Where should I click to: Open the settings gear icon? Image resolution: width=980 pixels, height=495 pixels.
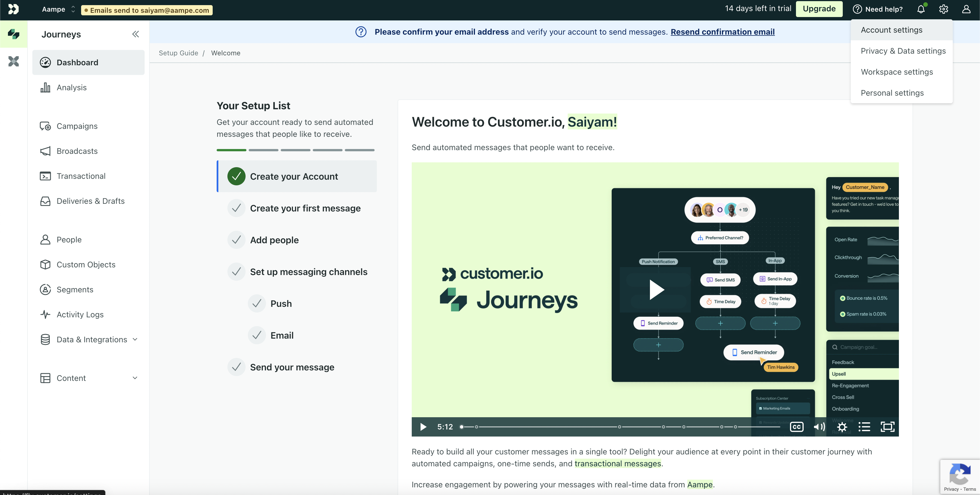coord(943,9)
